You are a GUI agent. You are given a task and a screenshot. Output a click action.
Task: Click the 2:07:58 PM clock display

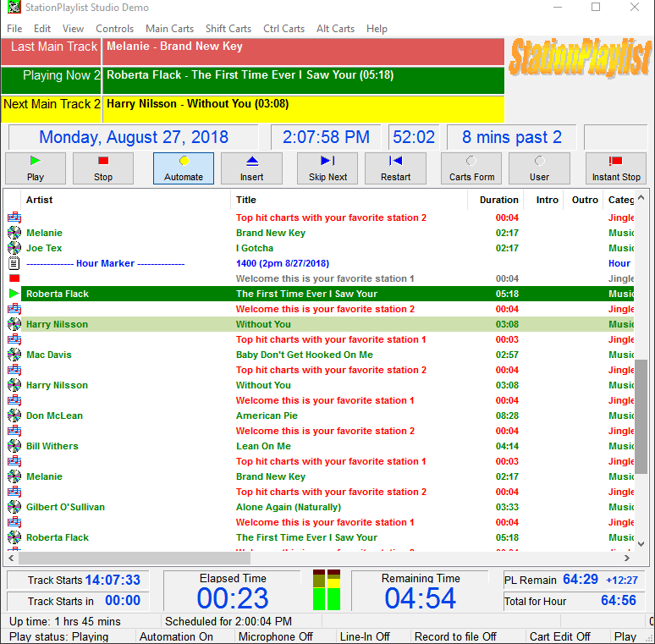pos(326,137)
